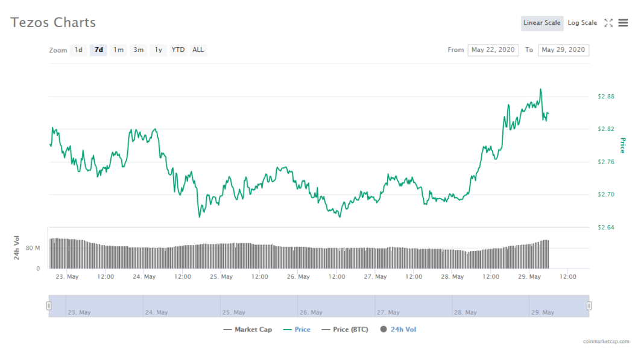Click the $2.64 price axis label
The height and width of the screenshot is (361, 644).
pyautogui.click(x=606, y=228)
